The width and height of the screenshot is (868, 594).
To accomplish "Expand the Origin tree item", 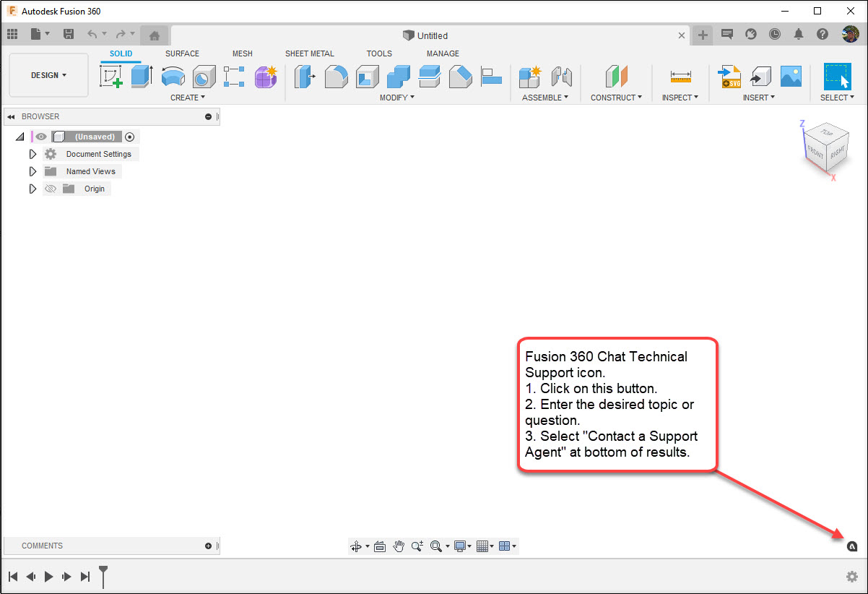I will 32,188.
